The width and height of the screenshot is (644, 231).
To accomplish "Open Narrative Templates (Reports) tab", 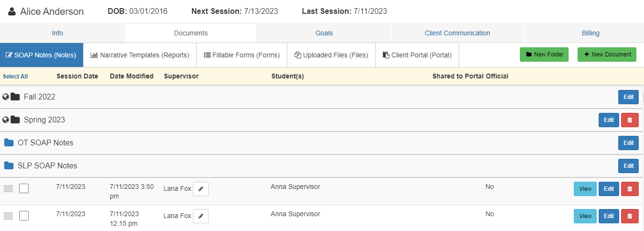I will click(140, 55).
